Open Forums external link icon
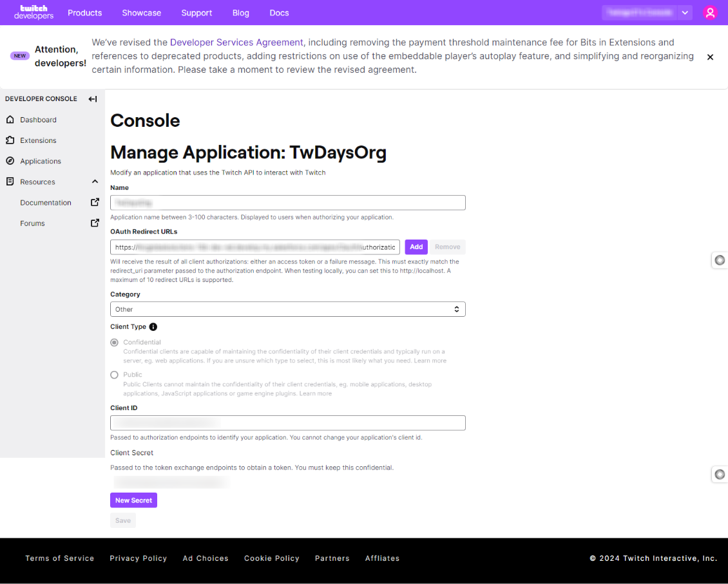The width and height of the screenshot is (728, 584). click(x=95, y=223)
